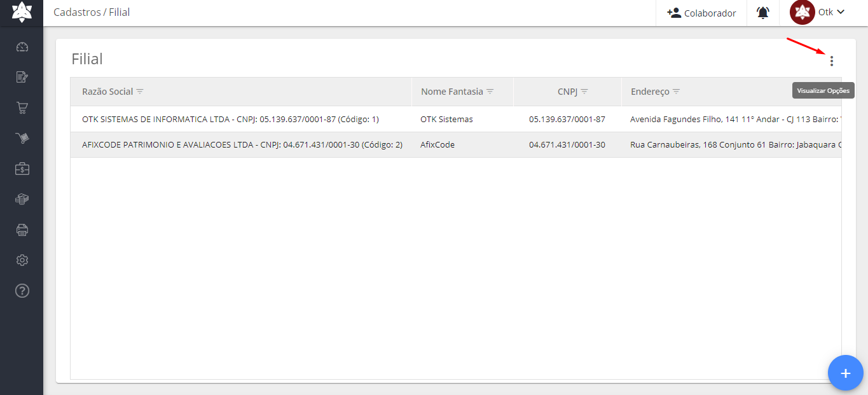
Task: Open the help question mark icon
Action: 22,291
